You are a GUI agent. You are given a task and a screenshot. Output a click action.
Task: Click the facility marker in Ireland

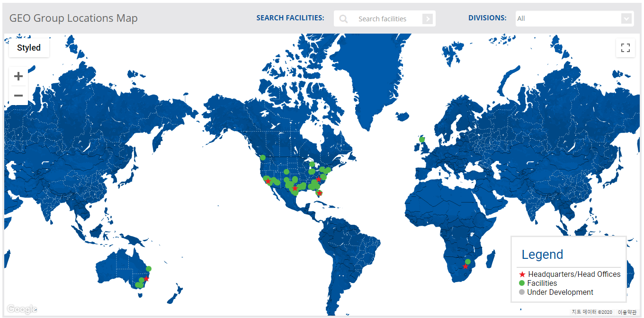(422, 140)
